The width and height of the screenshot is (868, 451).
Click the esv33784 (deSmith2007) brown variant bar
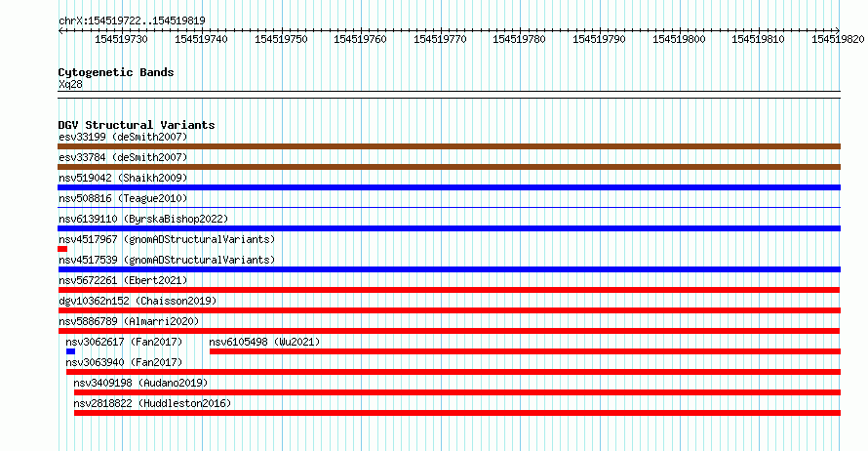pos(449,167)
